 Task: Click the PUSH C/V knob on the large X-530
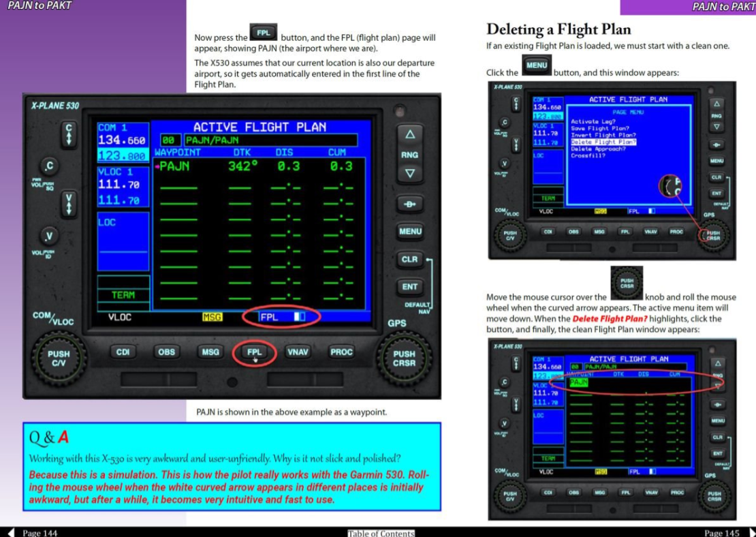pos(59,358)
